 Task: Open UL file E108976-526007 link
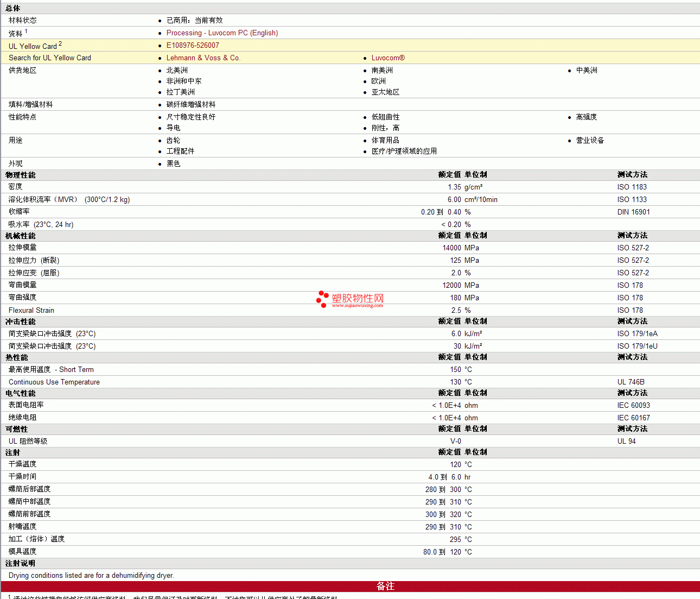coord(193,45)
